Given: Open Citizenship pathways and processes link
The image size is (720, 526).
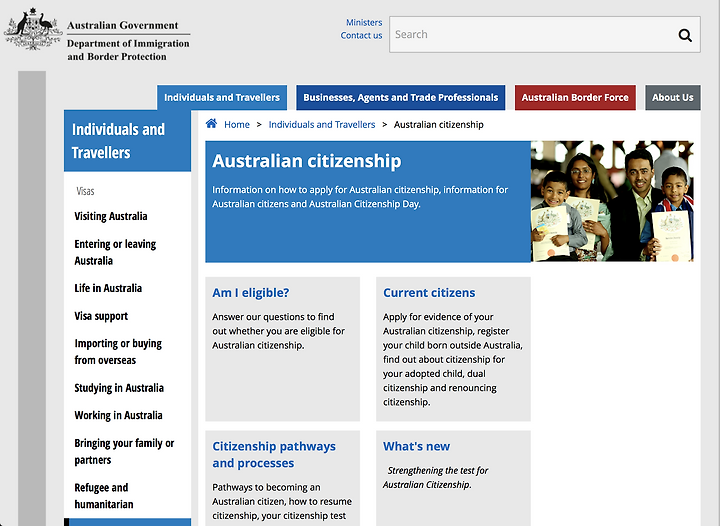Looking at the screenshot, I should coord(274,454).
